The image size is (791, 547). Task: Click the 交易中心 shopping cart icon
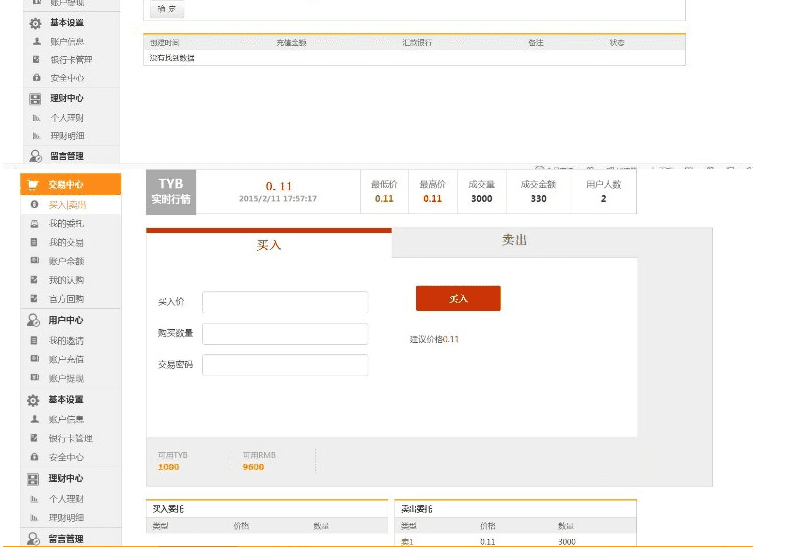(34, 185)
